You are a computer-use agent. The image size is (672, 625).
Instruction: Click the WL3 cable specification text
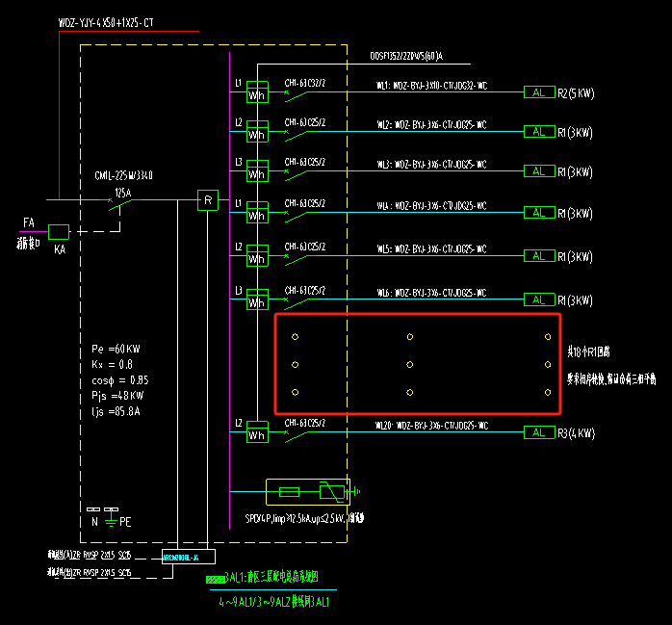pos(431,165)
